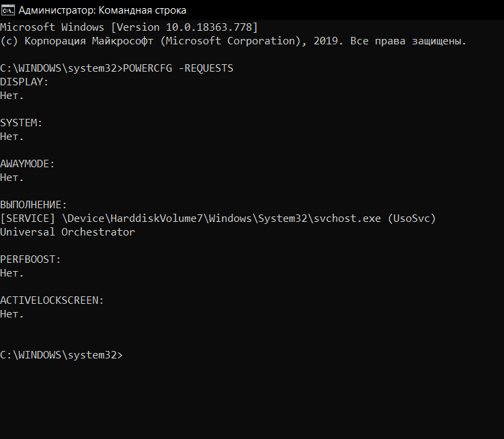Image resolution: width=504 pixels, height=439 pixels.
Task: Click the Microsoft Corporation copyright line
Action: click(x=233, y=41)
